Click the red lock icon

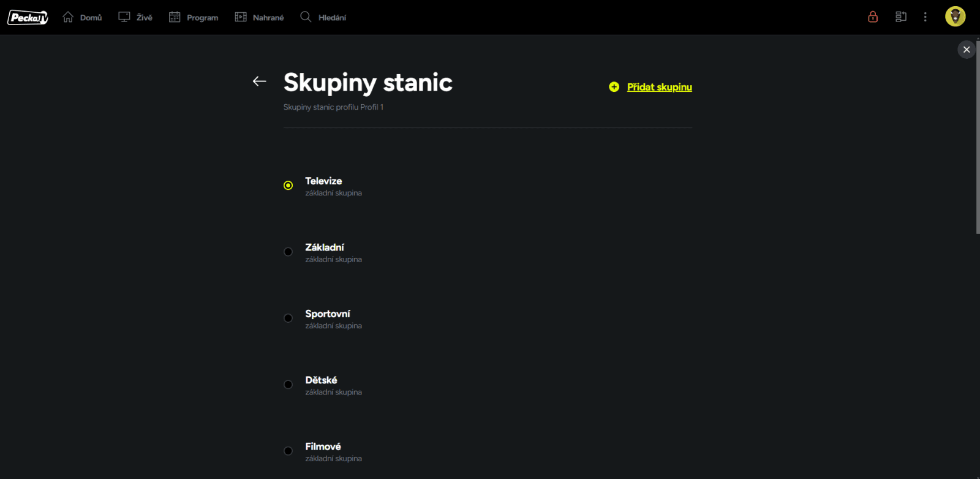873,17
